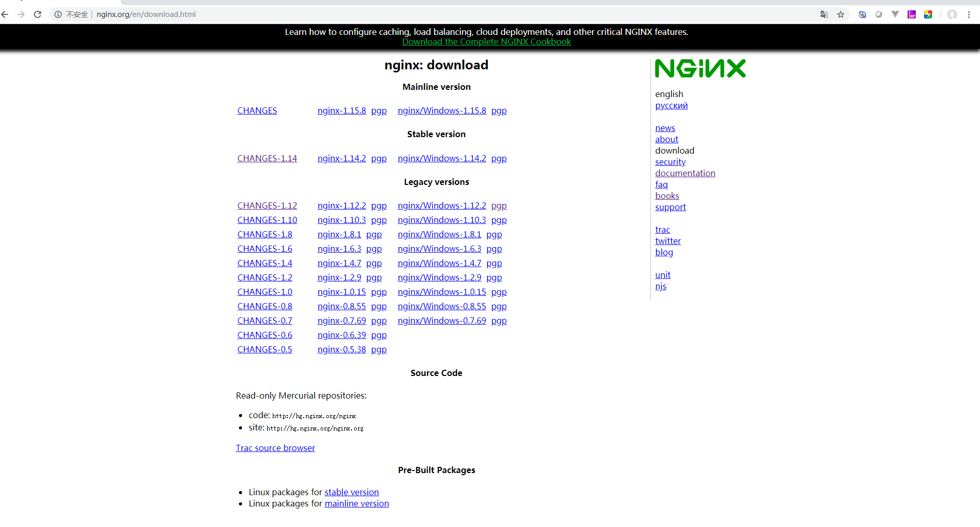The image size is (980, 527).
Task: Open CHANGES-1.6 link
Action: (265, 249)
